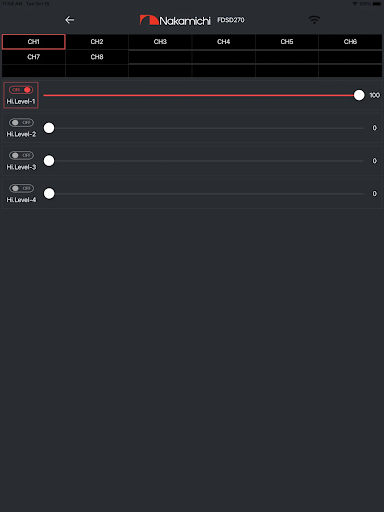Enable the Hi Level-2 switch
384x512 pixels.
pyautogui.click(x=21, y=123)
